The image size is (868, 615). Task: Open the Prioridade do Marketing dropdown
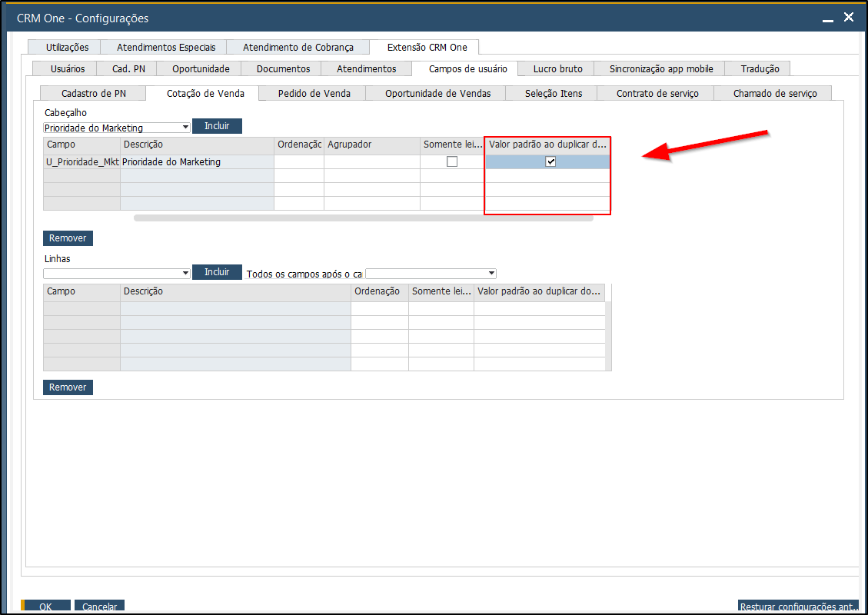(117, 128)
